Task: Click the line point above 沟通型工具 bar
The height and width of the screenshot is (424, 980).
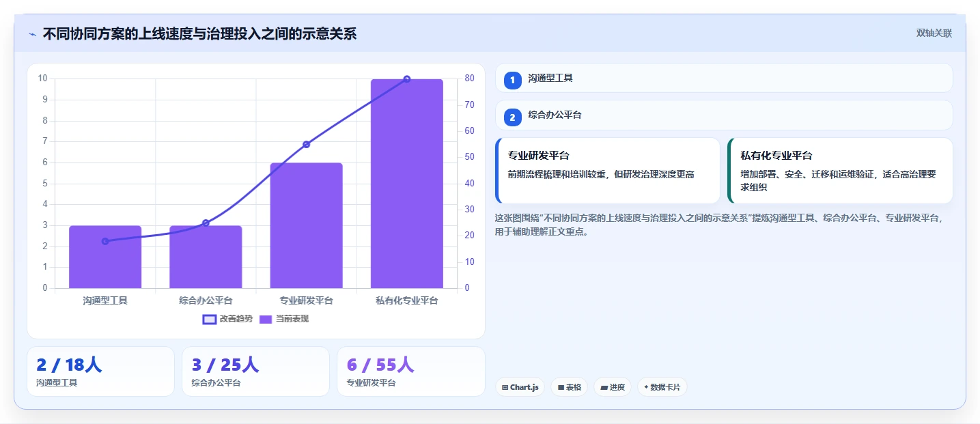Action: click(105, 241)
